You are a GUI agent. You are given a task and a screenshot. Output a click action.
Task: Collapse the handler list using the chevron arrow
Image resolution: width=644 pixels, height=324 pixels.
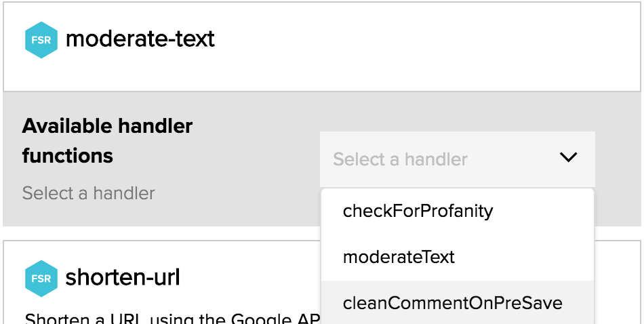(x=568, y=158)
